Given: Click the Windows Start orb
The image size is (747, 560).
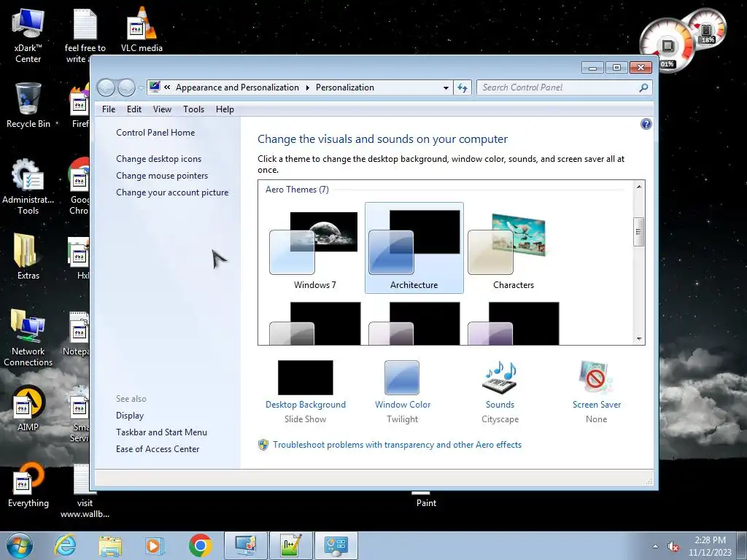Looking at the screenshot, I should click(20, 545).
